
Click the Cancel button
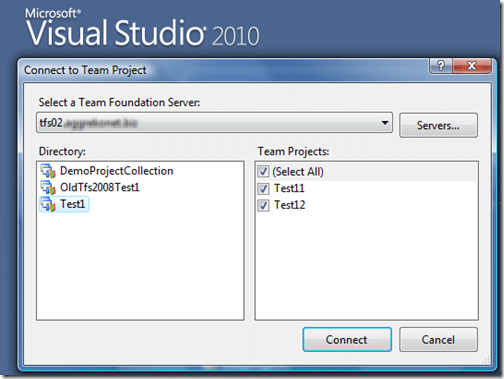(x=438, y=340)
